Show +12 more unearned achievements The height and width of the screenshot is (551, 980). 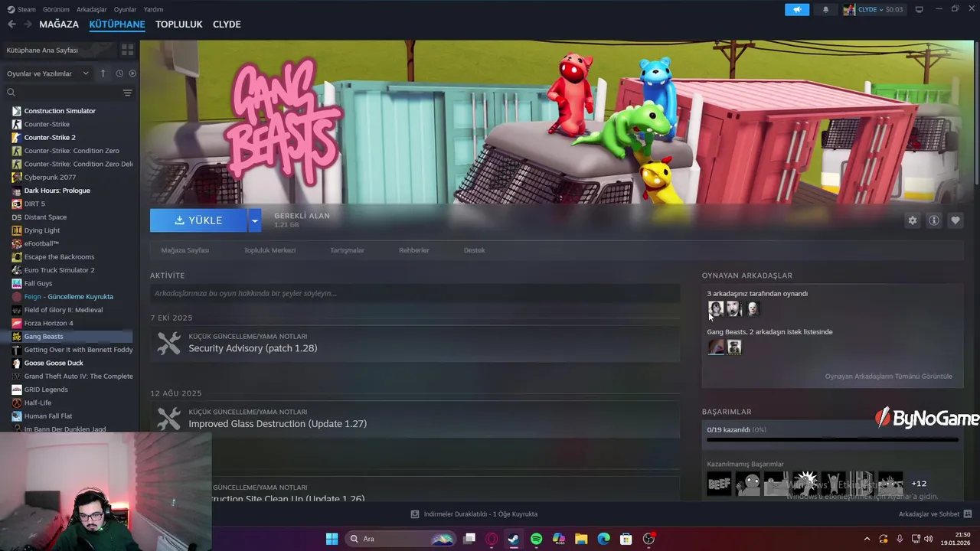pos(919,484)
